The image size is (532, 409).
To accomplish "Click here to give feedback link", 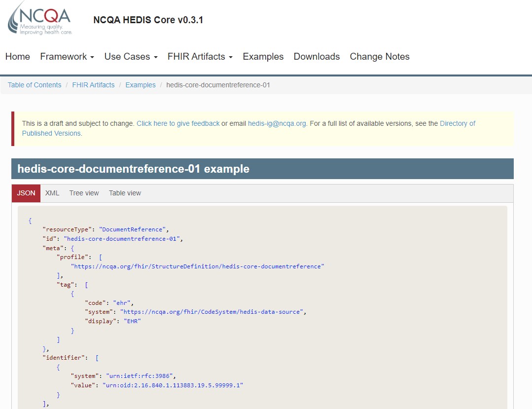I will click(x=178, y=123).
